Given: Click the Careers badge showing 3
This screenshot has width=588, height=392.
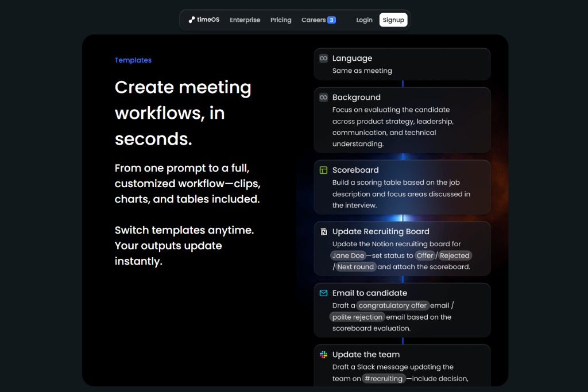Looking at the screenshot, I should (331, 20).
